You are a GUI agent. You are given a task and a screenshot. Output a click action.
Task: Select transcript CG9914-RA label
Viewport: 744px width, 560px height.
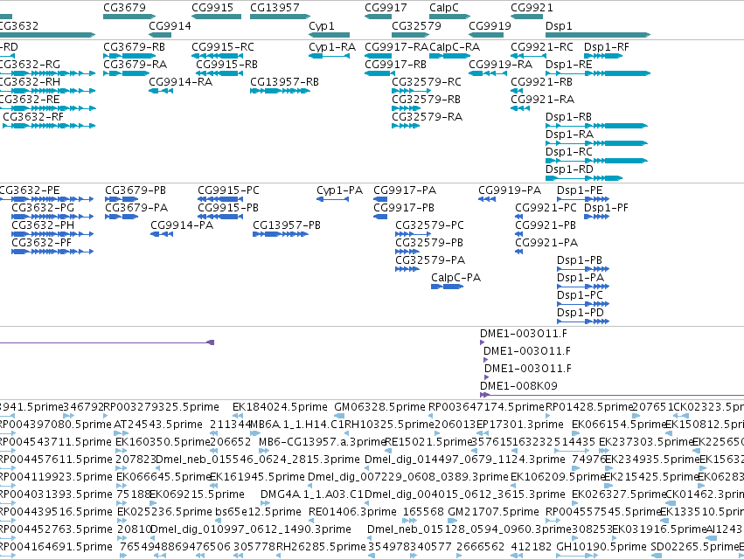click(x=180, y=82)
